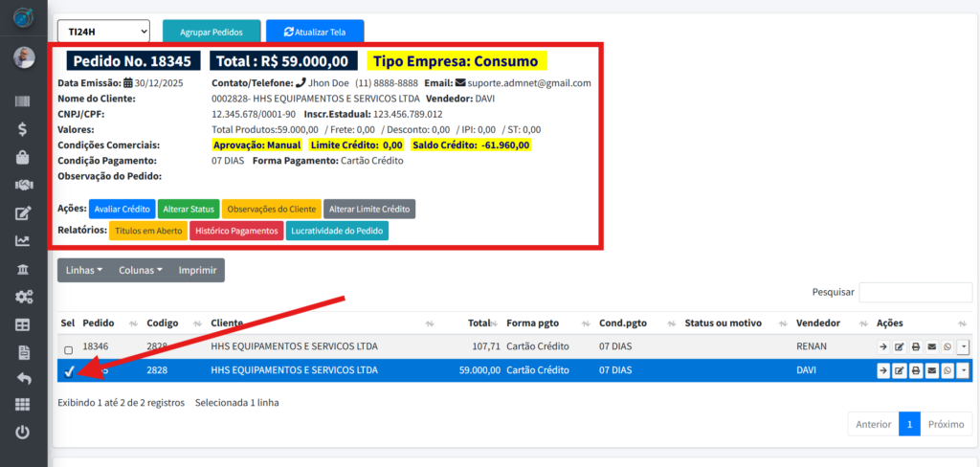Screen dimensions: 980x467
Task: Go to the Próximo page
Action: point(947,424)
